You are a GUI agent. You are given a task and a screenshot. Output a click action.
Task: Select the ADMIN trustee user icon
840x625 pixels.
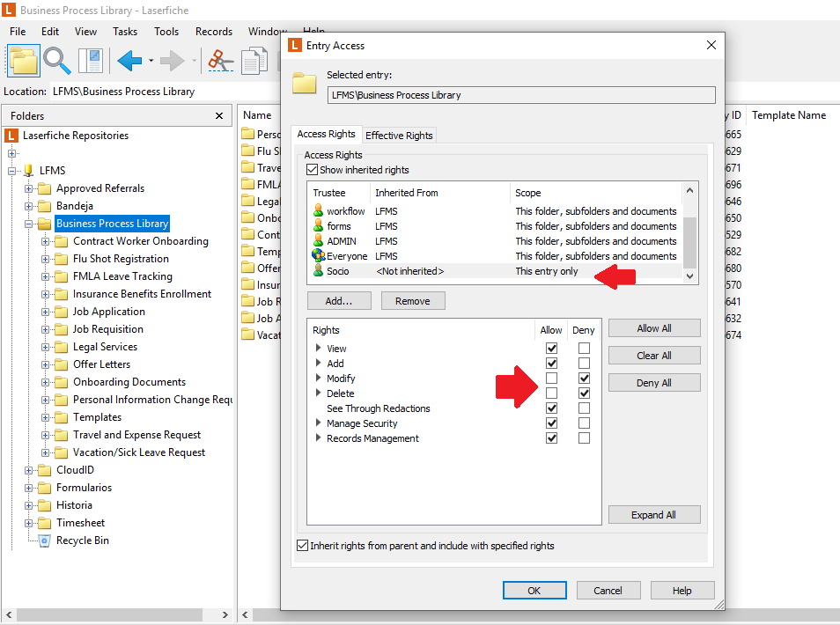pos(319,240)
